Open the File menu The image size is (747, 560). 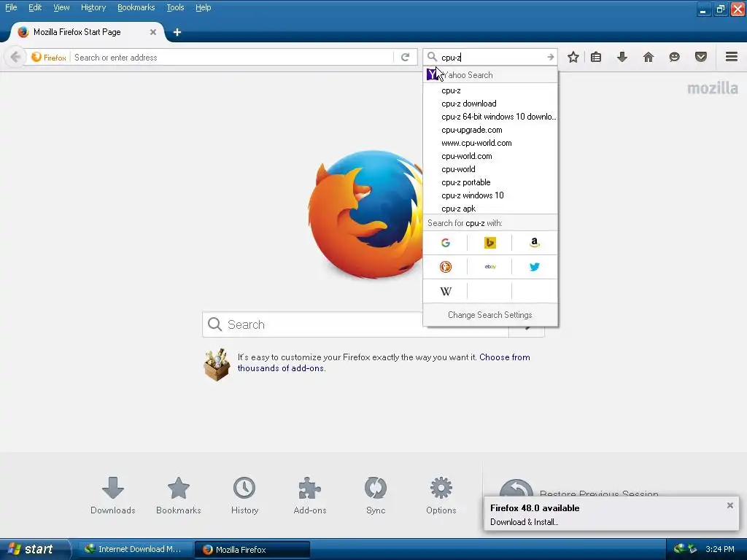[x=11, y=7]
